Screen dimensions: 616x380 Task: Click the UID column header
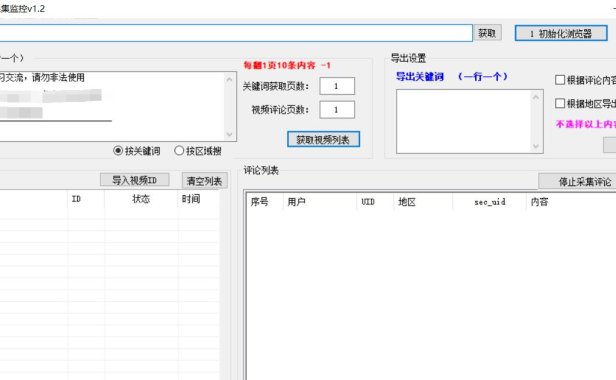click(x=375, y=202)
